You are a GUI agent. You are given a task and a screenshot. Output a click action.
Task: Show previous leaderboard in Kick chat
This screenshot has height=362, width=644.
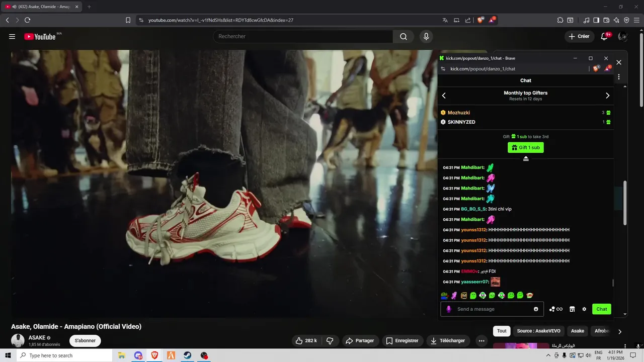coord(444,96)
